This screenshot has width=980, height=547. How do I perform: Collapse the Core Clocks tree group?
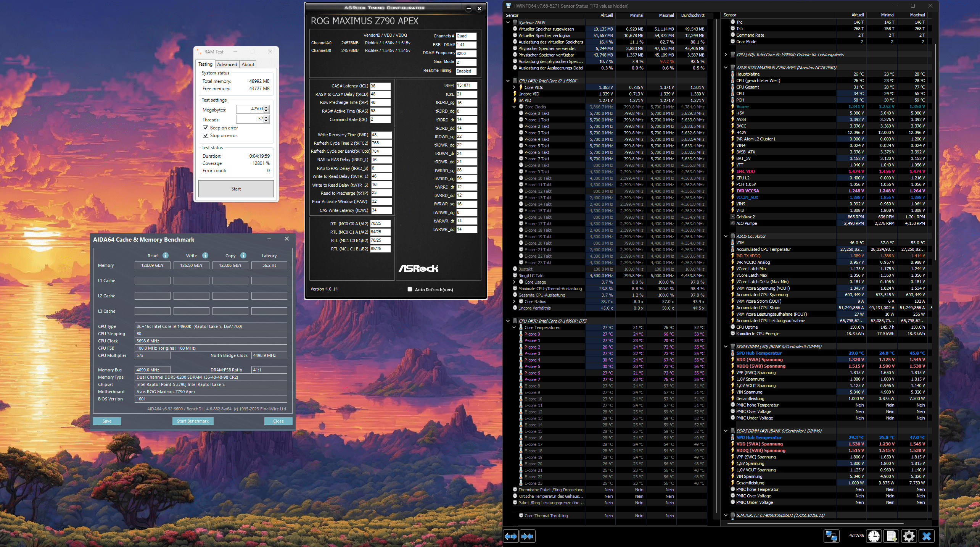click(x=514, y=107)
